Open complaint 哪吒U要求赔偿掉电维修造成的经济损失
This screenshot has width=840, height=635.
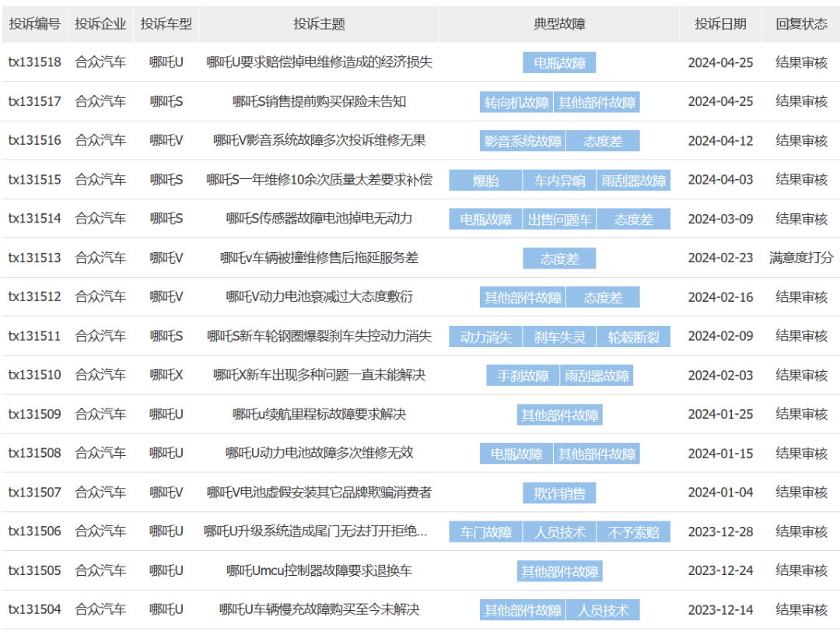(x=319, y=62)
